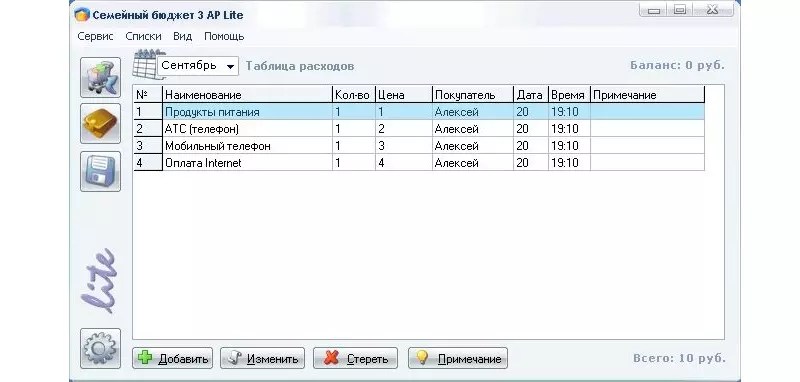Click the № column header
Screen dimensions: 800x382
pos(148,95)
